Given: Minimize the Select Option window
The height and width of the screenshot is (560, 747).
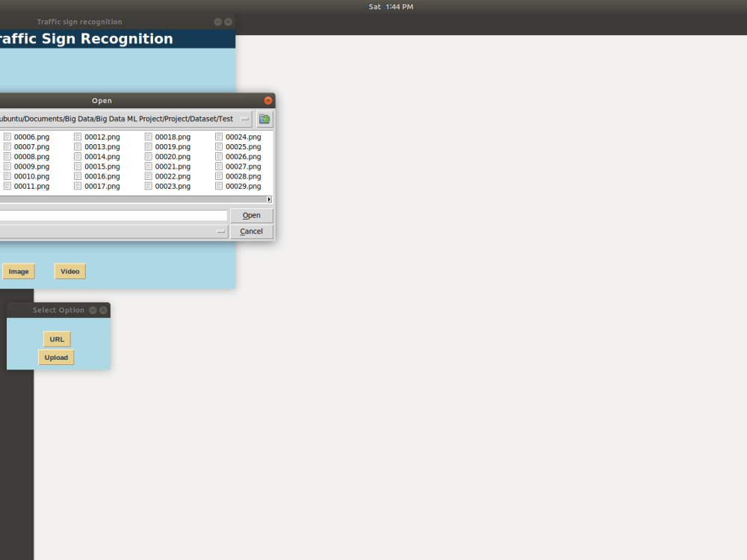Looking at the screenshot, I should 93,310.
